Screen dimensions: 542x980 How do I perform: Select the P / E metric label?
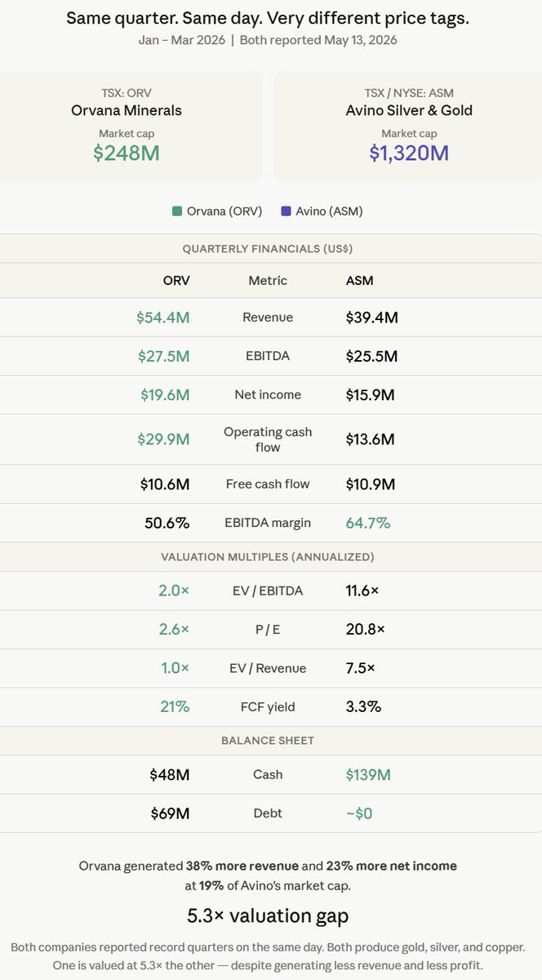[268, 630]
